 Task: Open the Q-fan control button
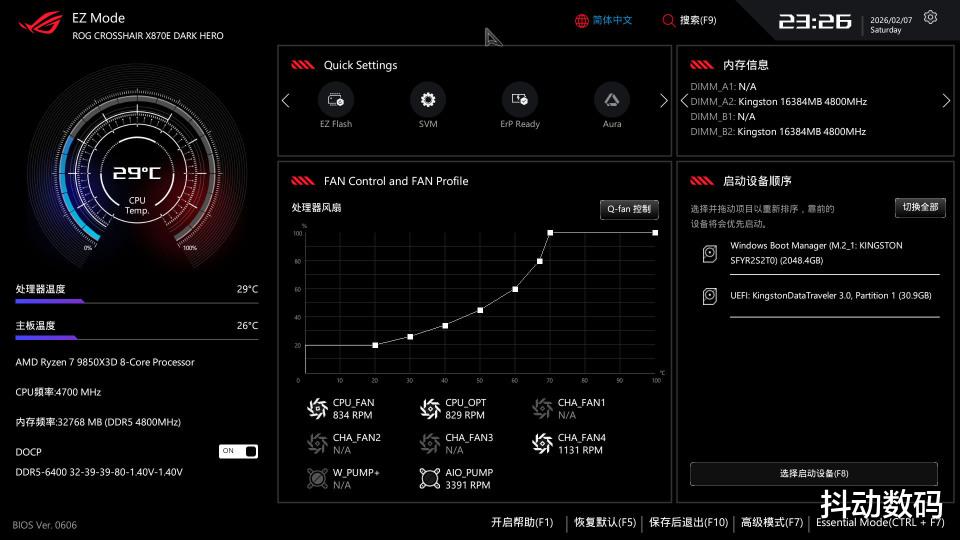pyautogui.click(x=629, y=209)
